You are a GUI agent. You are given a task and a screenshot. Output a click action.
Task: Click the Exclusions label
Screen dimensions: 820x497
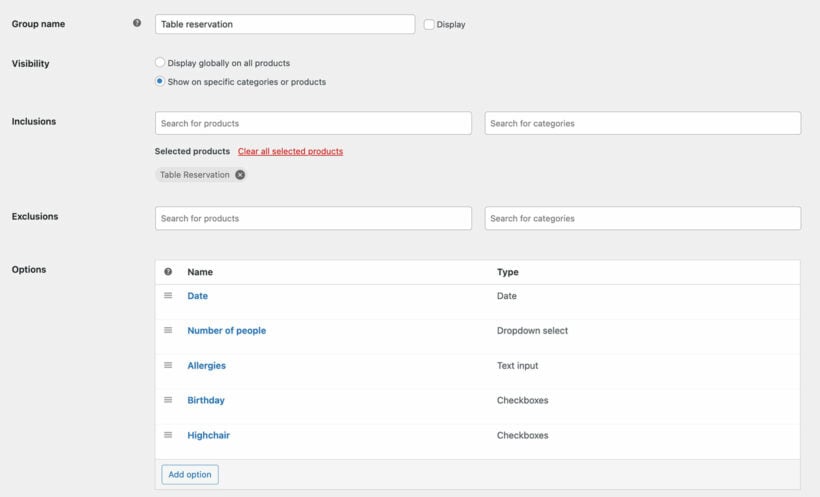35,217
